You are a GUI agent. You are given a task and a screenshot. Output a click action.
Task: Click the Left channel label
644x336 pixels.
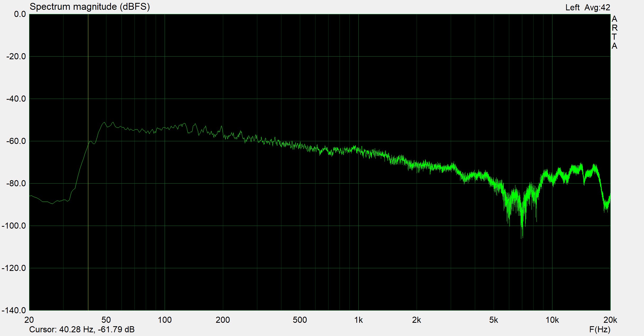[x=572, y=7]
